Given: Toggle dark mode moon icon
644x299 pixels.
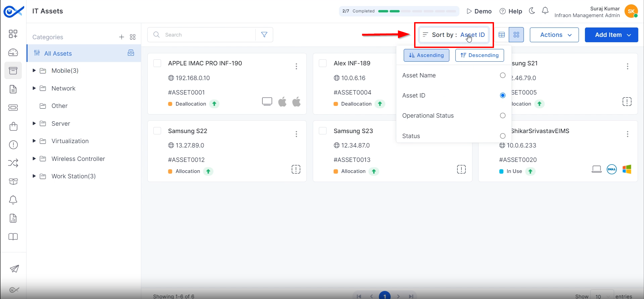Looking at the screenshot, I should pos(532,11).
